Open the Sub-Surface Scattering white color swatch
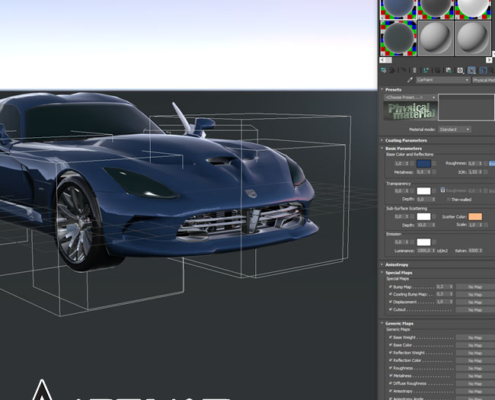Image resolution: width=495 pixels, height=400 pixels. [x=424, y=217]
